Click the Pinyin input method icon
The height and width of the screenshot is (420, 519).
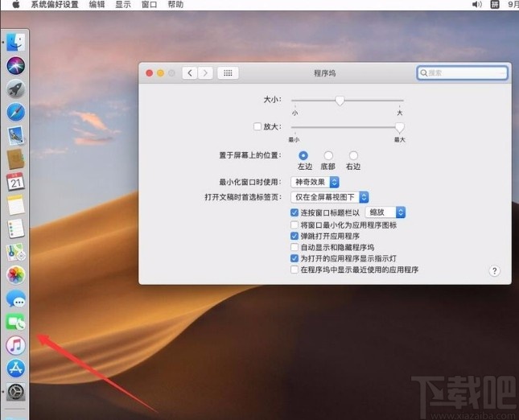pos(495,5)
